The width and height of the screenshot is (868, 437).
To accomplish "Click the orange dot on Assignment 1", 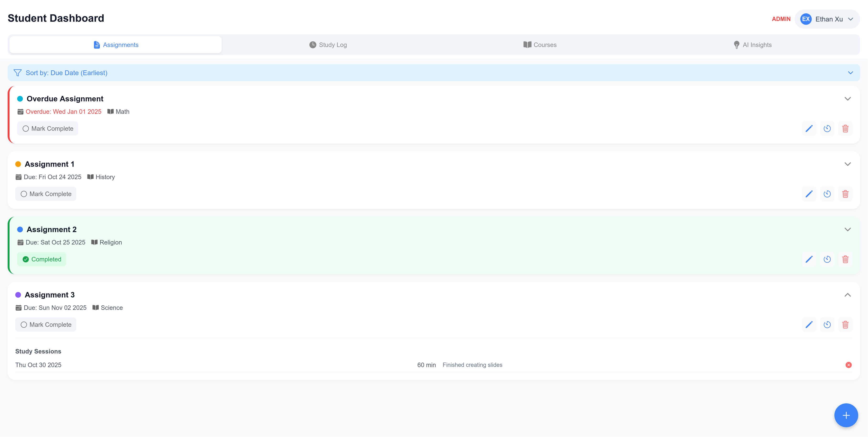I will point(18,164).
